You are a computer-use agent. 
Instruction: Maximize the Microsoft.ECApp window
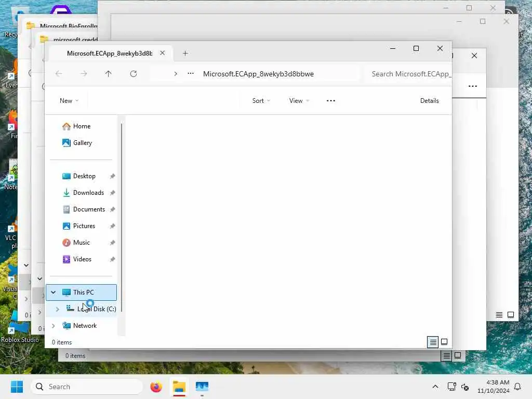[x=416, y=48]
